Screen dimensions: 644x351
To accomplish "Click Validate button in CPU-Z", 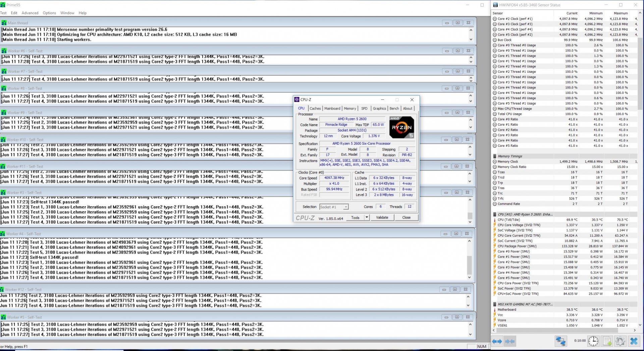I will [382, 218].
